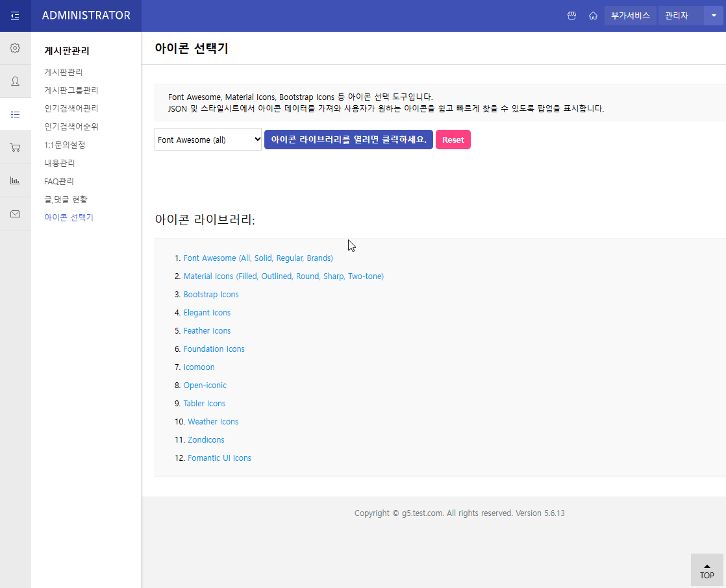This screenshot has height=588, width=726.
Task: View statistics via the bar chart icon
Action: click(16, 180)
